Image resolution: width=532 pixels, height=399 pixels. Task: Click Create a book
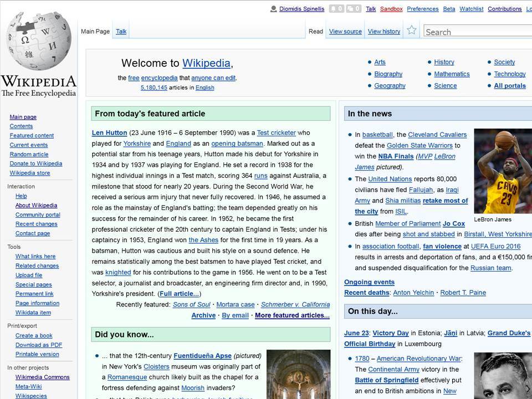[x=34, y=335]
